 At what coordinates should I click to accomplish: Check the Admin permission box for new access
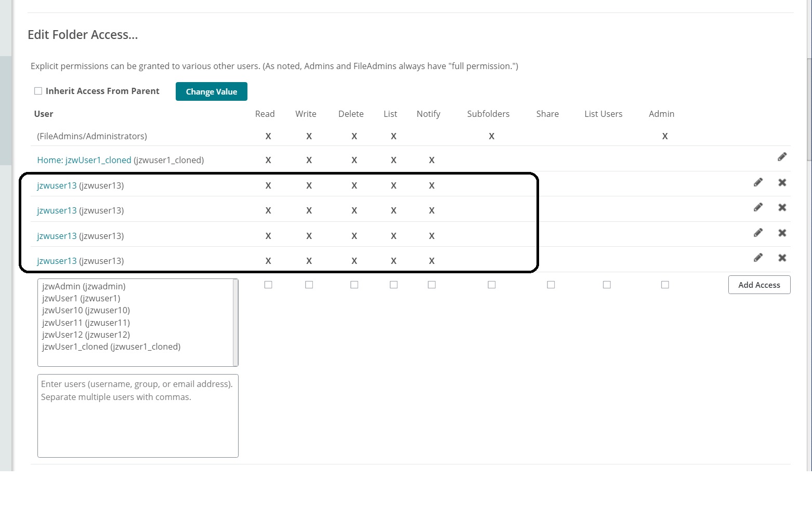665,285
